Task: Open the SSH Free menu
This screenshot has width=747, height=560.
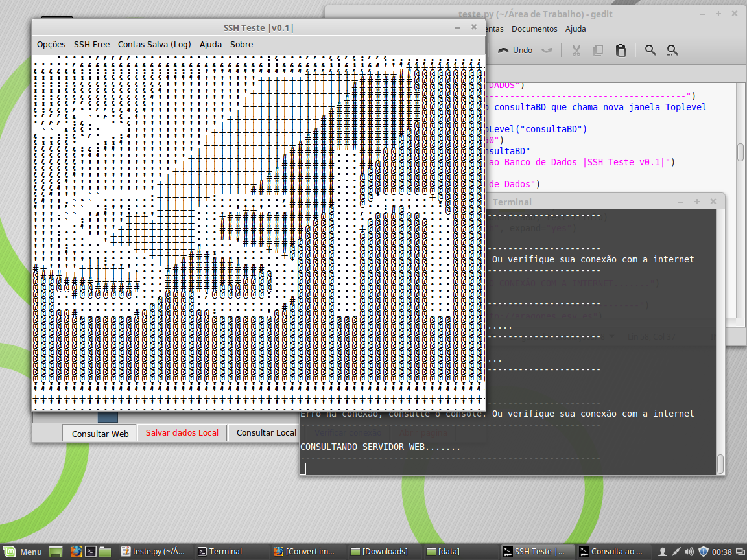Action: point(91,45)
